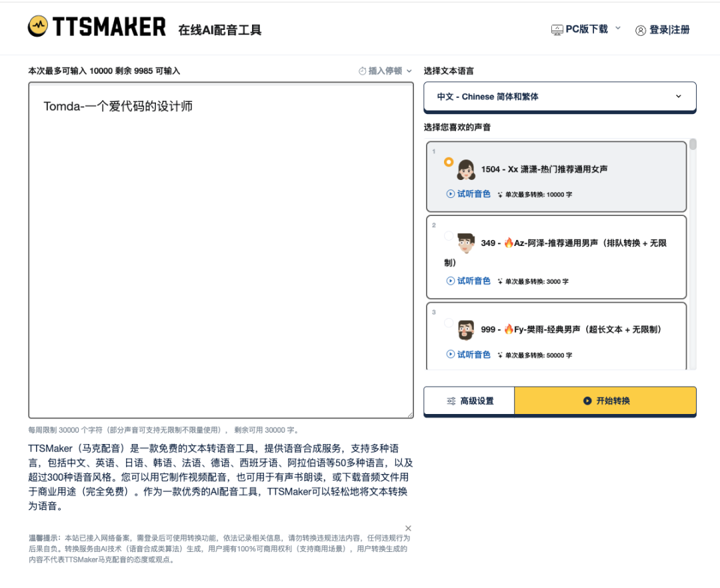This screenshot has width=720, height=588.
Task: Click the fire icon on Fy-樊雨 voice
Action: click(x=509, y=329)
